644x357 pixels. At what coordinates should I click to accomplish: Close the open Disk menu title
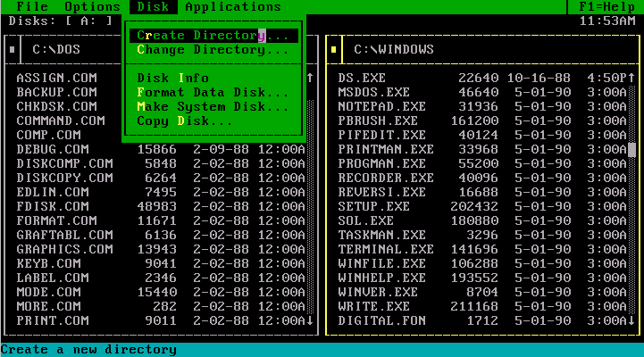pos(154,6)
